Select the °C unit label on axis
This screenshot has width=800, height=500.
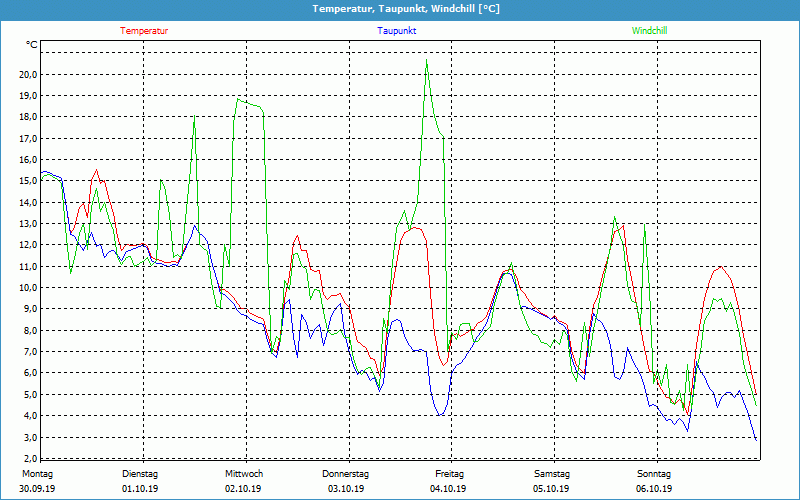32,45
